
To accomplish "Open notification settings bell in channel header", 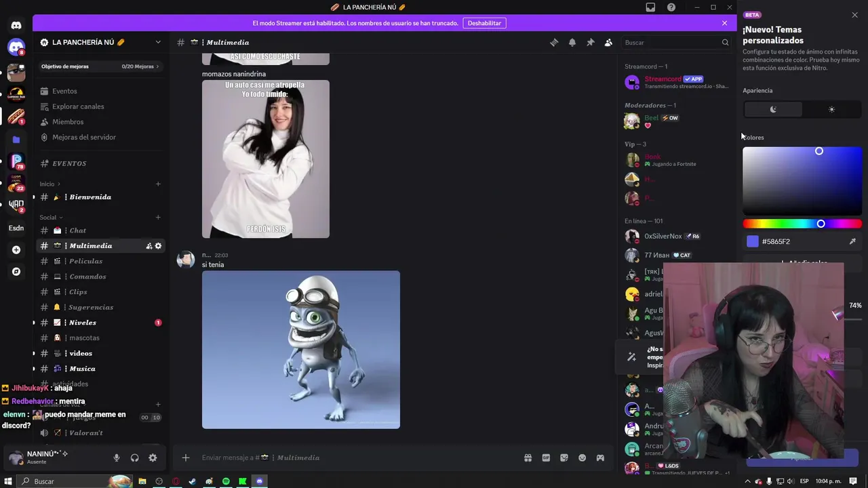I will 572,42.
